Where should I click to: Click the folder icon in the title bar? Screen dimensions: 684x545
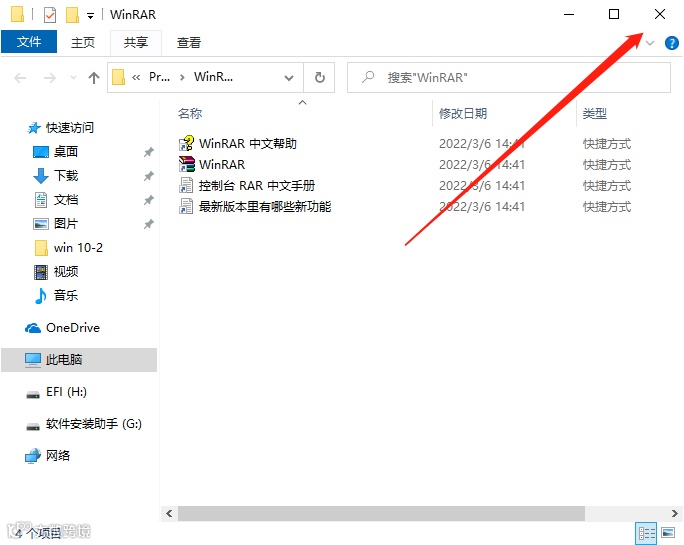[x=17, y=14]
